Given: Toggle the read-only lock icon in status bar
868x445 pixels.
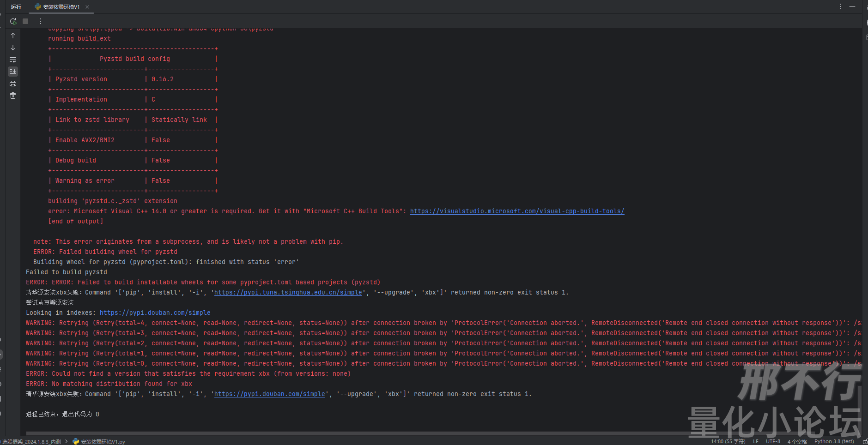Looking at the screenshot, I should 865,441.
